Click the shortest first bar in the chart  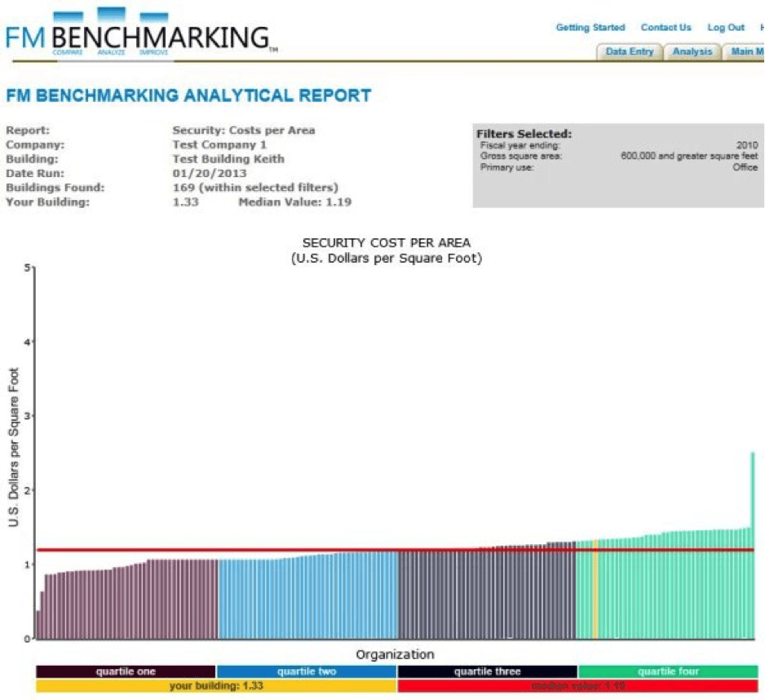click(38, 624)
